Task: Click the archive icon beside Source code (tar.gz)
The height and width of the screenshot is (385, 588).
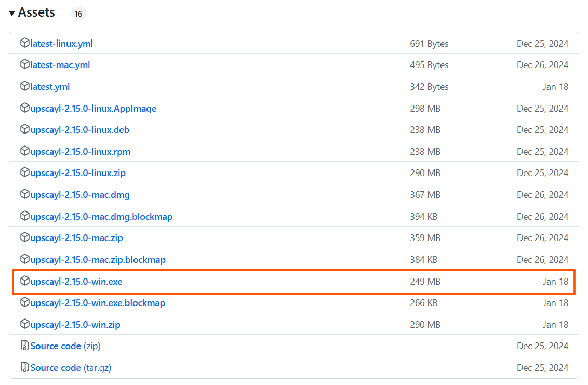Action: pyautogui.click(x=25, y=367)
